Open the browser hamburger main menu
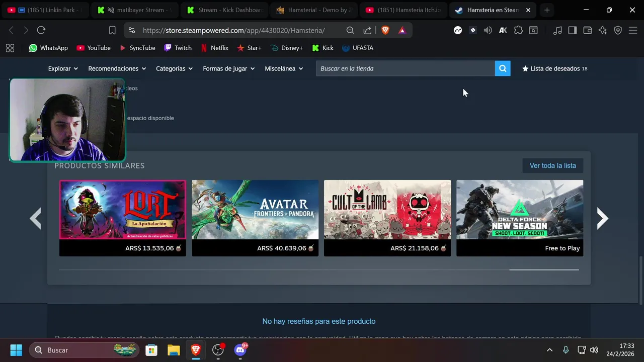Image resolution: width=644 pixels, height=362 pixels. click(633, 30)
